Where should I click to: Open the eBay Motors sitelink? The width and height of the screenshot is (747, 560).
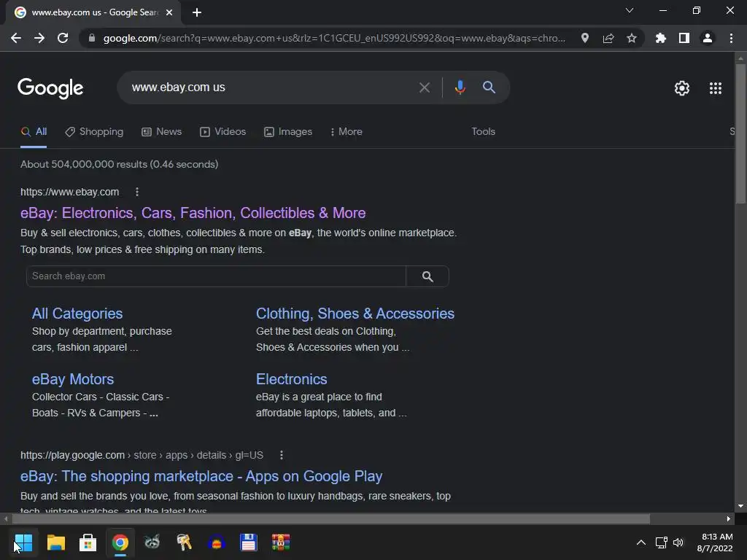click(x=73, y=379)
